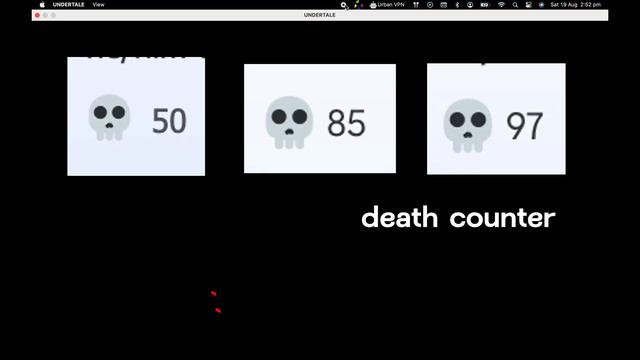This screenshot has width=640, height=360.
Task: Open Spotlight search magnifier icon
Action: tap(515, 5)
